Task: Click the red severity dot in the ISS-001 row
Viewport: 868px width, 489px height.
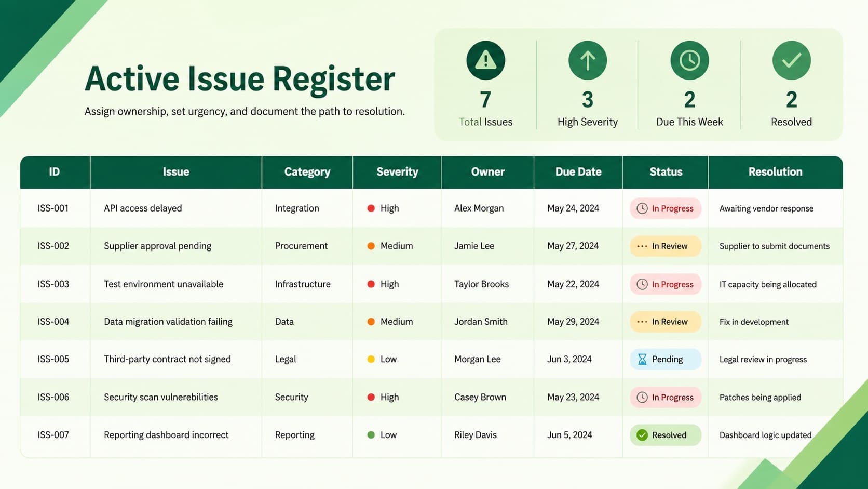Action: click(371, 208)
